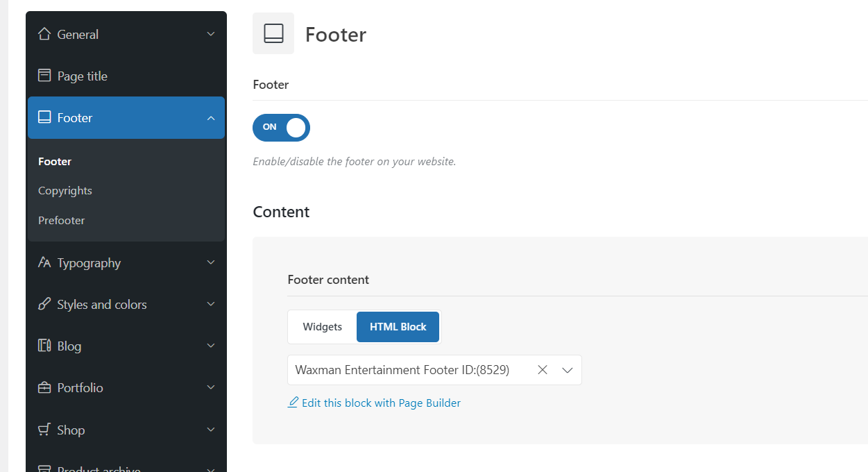Click Edit this block with Page Builder
Image resolution: width=868 pixels, height=472 pixels.
[380, 403]
